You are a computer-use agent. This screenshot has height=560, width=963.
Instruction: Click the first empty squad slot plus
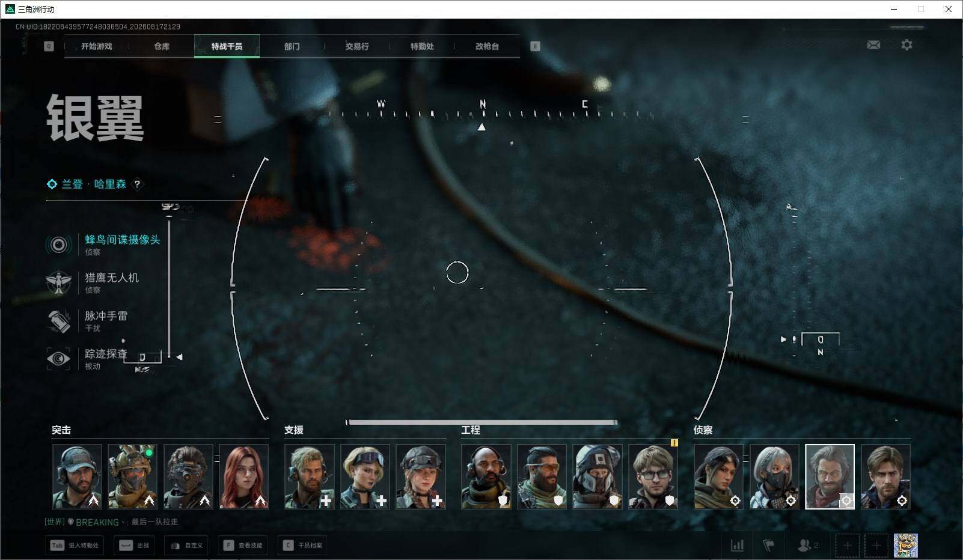[847, 546]
